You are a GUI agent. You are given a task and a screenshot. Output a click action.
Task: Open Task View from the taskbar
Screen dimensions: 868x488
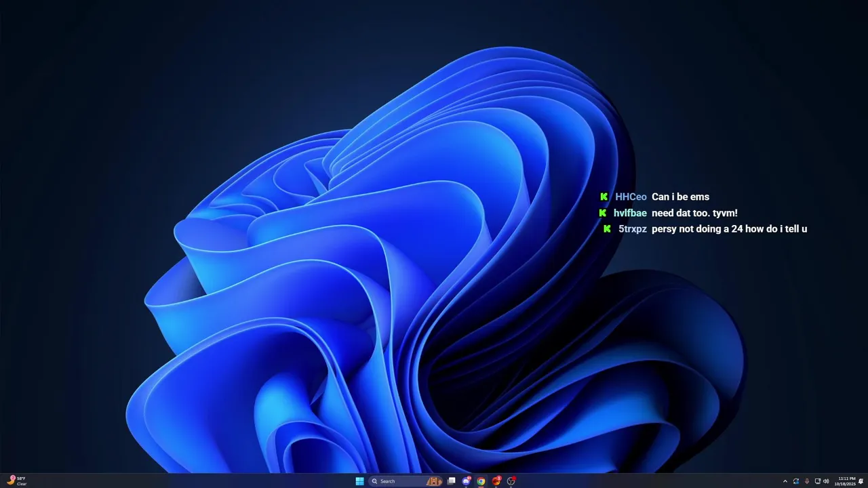point(451,481)
